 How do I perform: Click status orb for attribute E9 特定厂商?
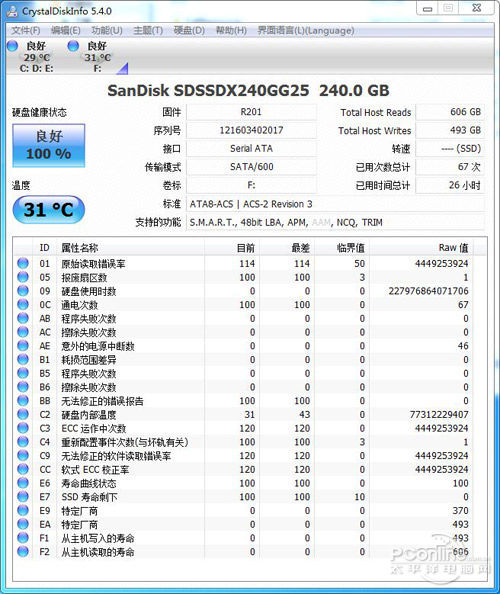click(23, 510)
